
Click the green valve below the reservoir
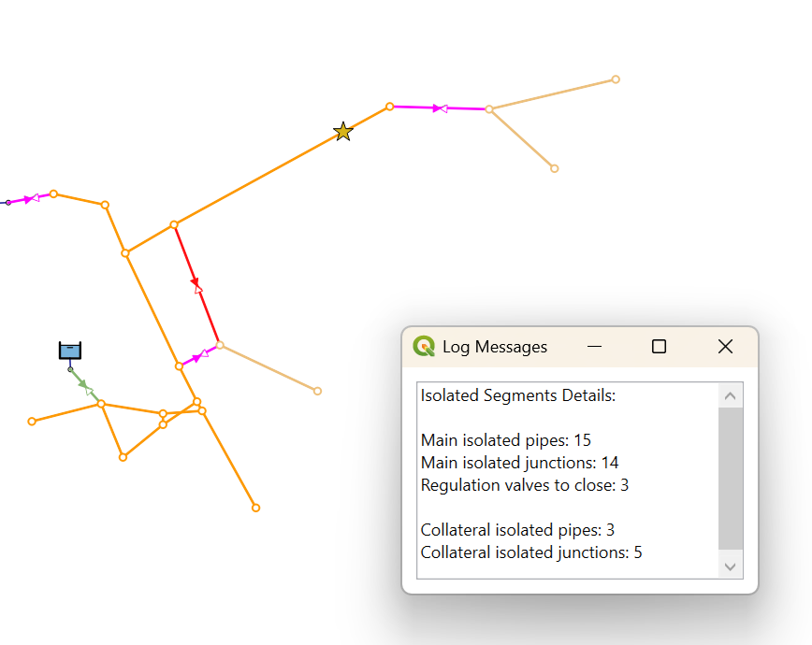[88, 388]
